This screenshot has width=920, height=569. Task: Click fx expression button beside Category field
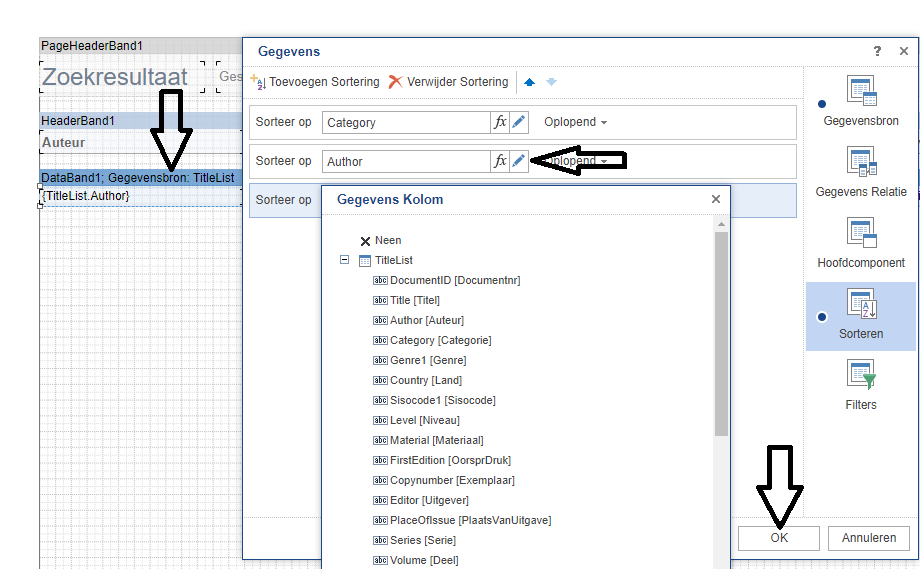[x=500, y=122]
